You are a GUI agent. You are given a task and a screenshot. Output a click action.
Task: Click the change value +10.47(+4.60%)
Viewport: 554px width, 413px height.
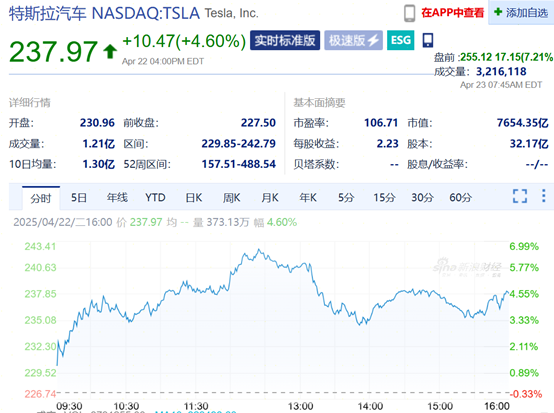184,41
